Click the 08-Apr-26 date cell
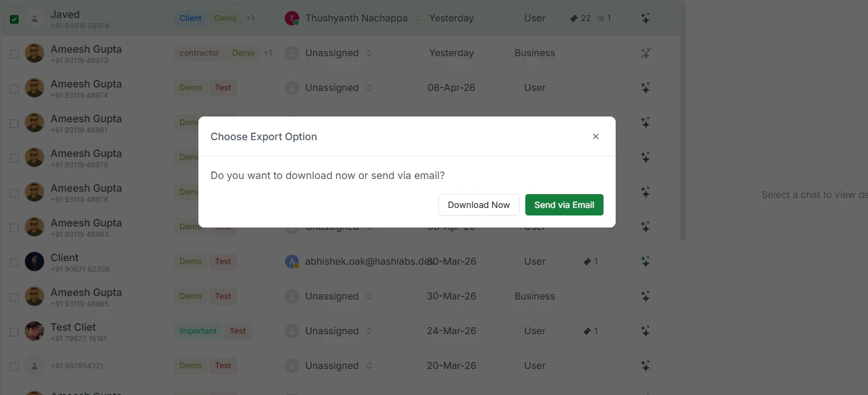 coord(451,87)
